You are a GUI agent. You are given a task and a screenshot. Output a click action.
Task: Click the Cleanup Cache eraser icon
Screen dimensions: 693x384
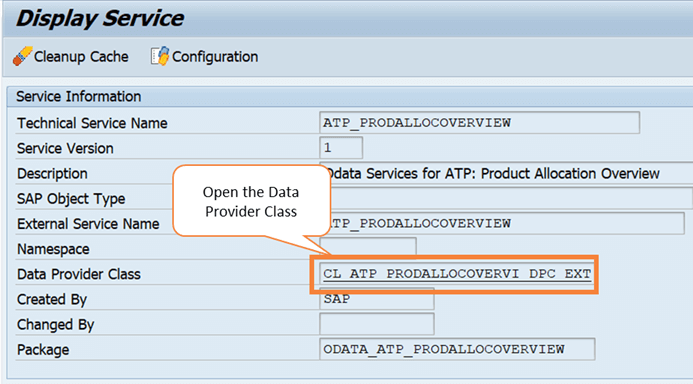[22, 56]
